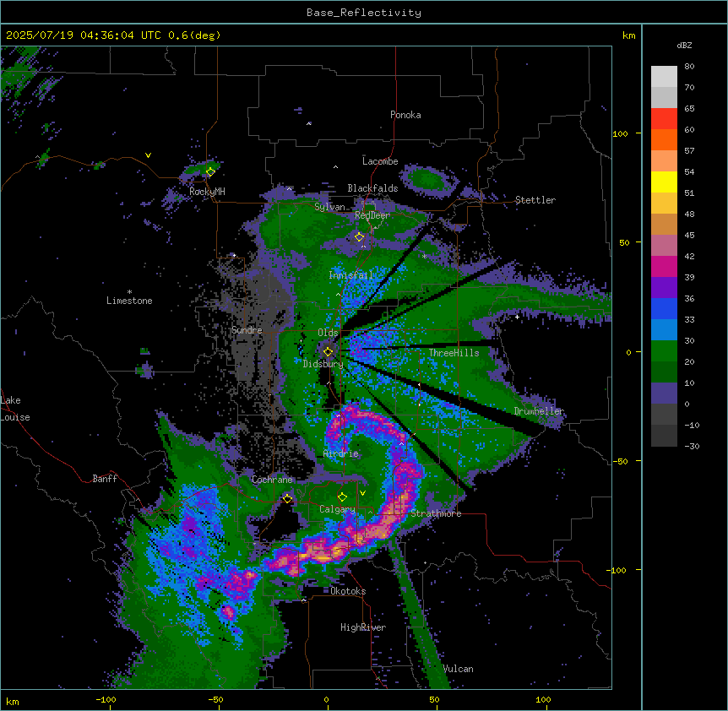
Task: Select the Blackfalds label
Action: [372, 188]
